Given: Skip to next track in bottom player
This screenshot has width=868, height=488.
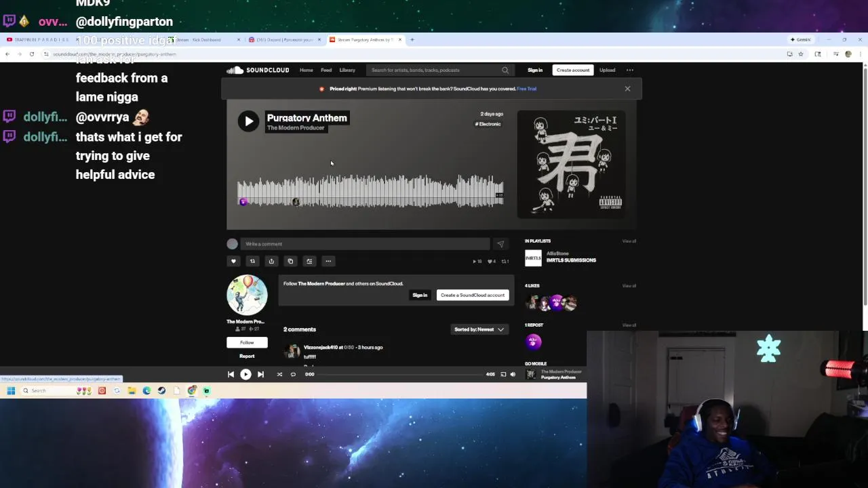Looking at the screenshot, I should coord(260,374).
